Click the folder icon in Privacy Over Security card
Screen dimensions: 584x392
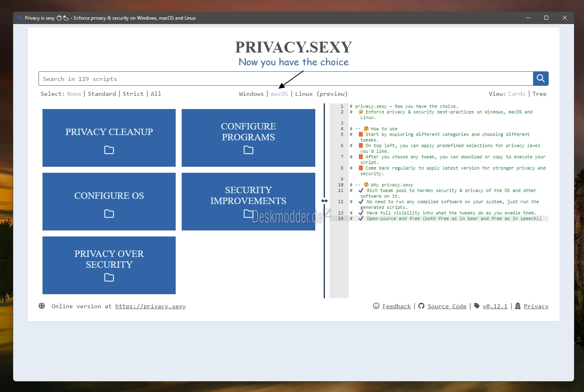pyautogui.click(x=109, y=277)
